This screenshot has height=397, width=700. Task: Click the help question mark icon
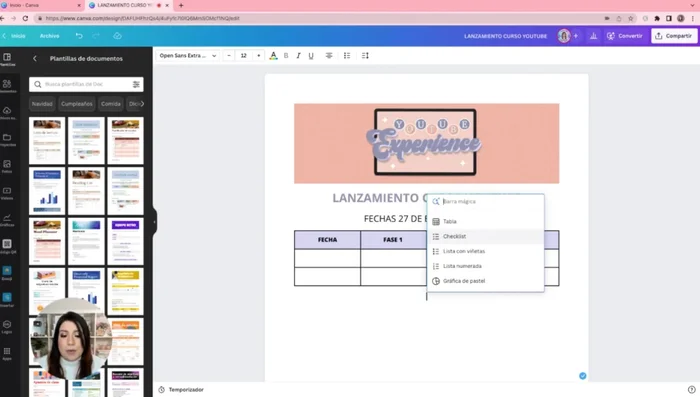click(692, 389)
